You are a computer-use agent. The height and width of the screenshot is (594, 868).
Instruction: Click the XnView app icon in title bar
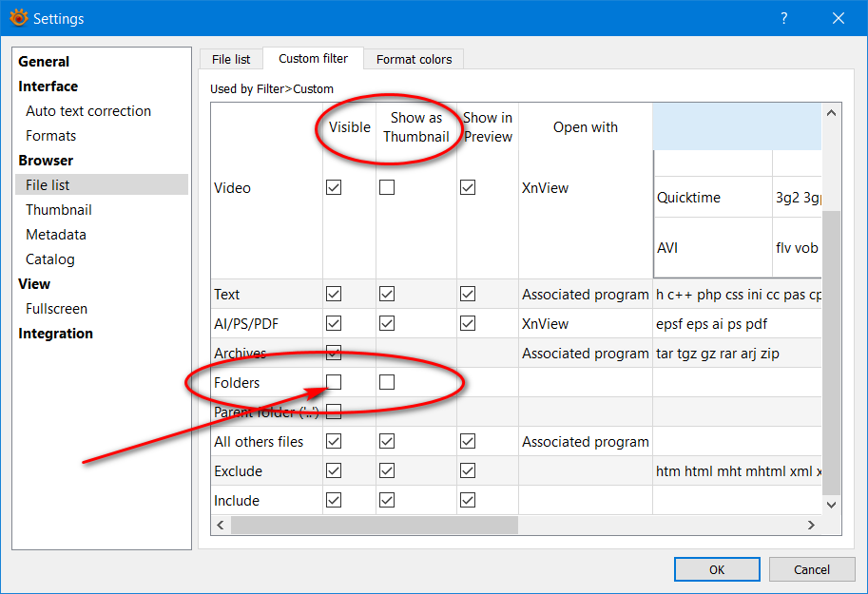[18, 18]
